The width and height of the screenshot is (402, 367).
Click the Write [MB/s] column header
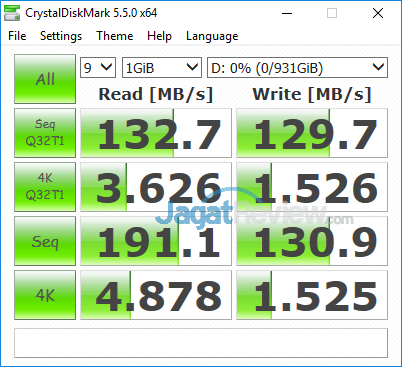(312, 94)
